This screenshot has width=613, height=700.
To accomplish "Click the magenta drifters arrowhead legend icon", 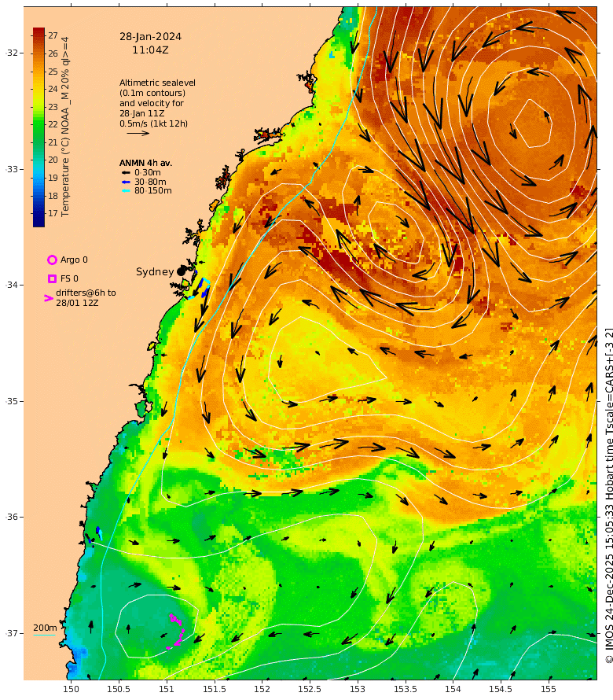I will [49, 298].
